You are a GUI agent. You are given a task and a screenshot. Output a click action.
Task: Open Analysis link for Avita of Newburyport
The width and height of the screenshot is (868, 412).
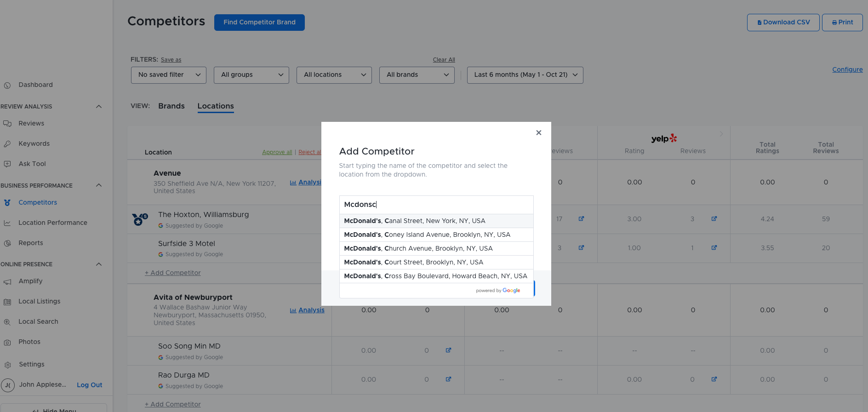(x=307, y=310)
